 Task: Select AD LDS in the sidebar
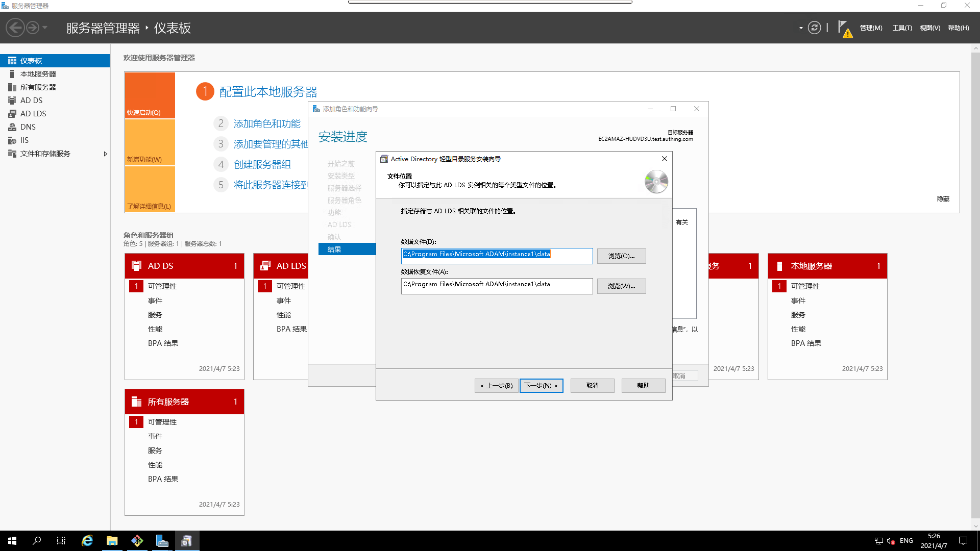(x=33, y=114)
